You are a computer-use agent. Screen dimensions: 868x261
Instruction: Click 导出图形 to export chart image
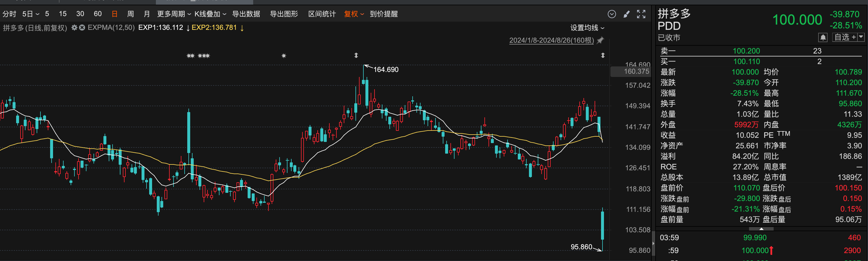[284, 14]
